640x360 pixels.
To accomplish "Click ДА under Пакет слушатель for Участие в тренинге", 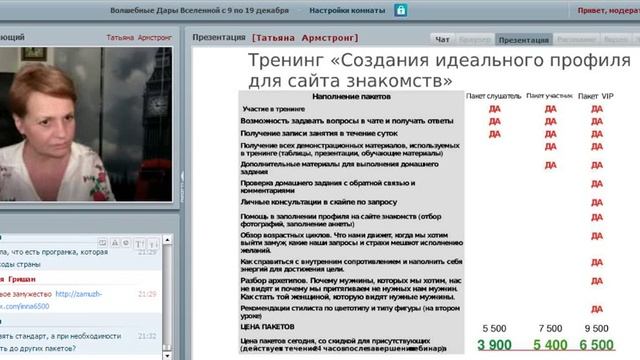I will pos(494,109).
